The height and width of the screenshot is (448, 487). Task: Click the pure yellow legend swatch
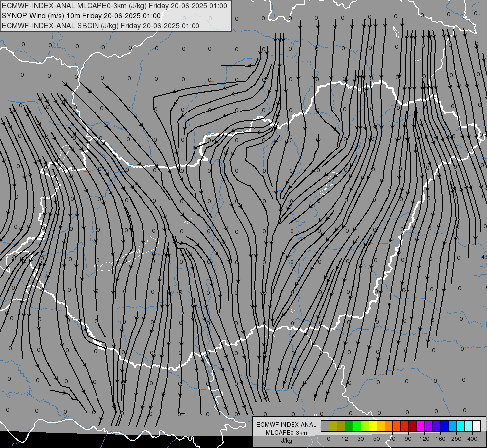[x=373, y=426]
